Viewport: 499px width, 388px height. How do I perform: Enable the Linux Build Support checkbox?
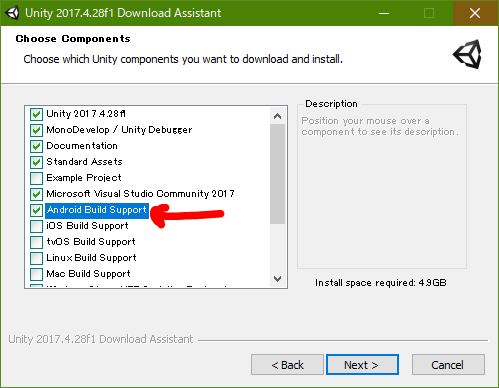coord(36,258)
